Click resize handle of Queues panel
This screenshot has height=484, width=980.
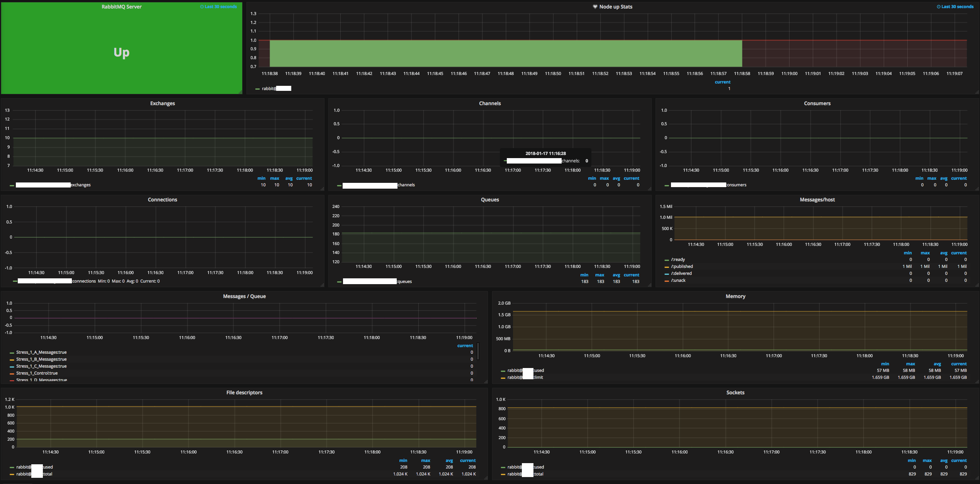pos(649,285)
